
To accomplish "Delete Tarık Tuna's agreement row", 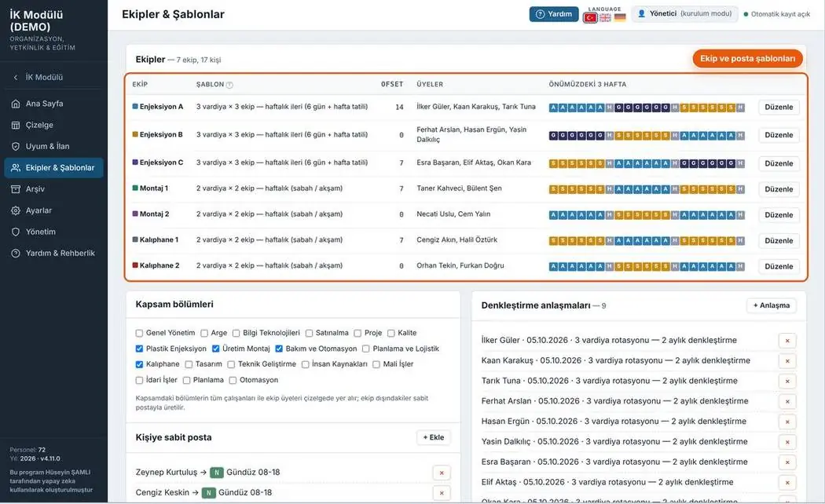I will (x=787, y=381).
